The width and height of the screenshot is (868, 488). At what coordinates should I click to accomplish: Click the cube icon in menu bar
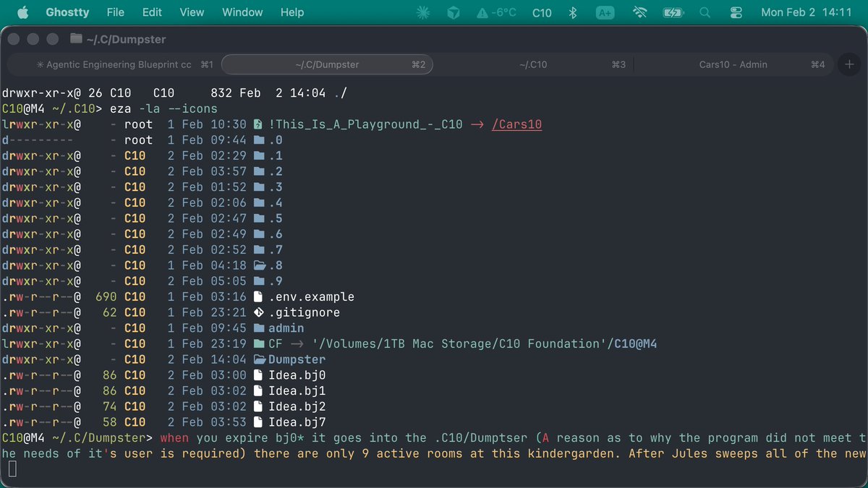(x=453, y=12)
